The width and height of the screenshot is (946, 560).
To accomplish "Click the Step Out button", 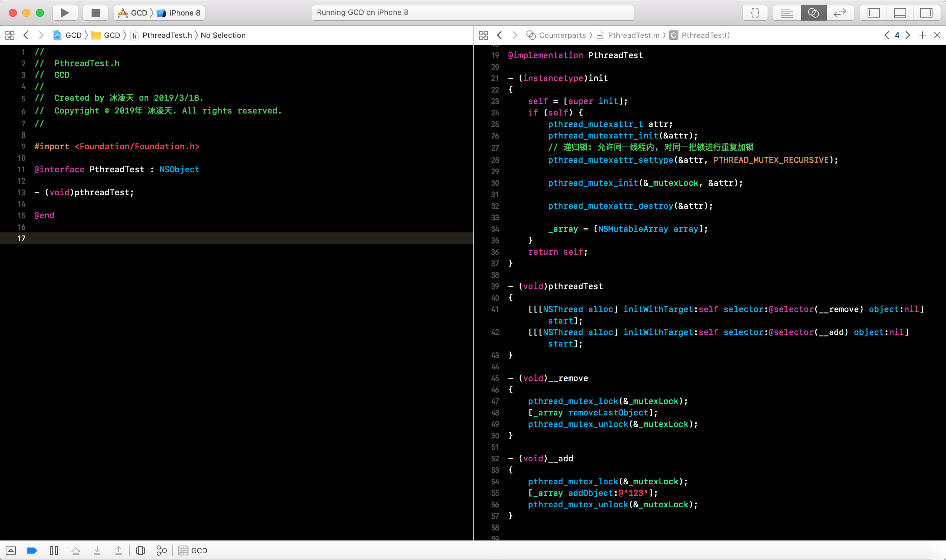I will [x=119, y=551].
